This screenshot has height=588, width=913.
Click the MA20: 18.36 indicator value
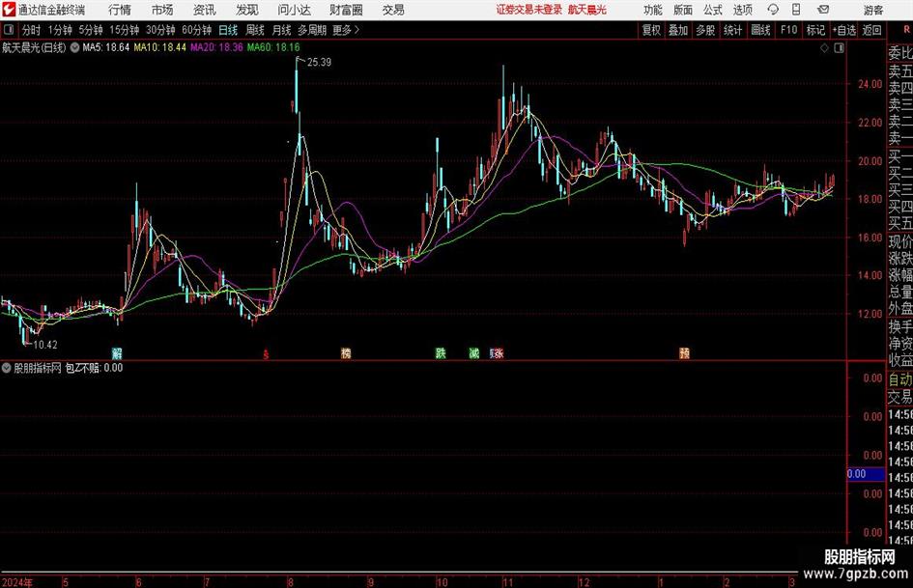[x=216, y=47]
